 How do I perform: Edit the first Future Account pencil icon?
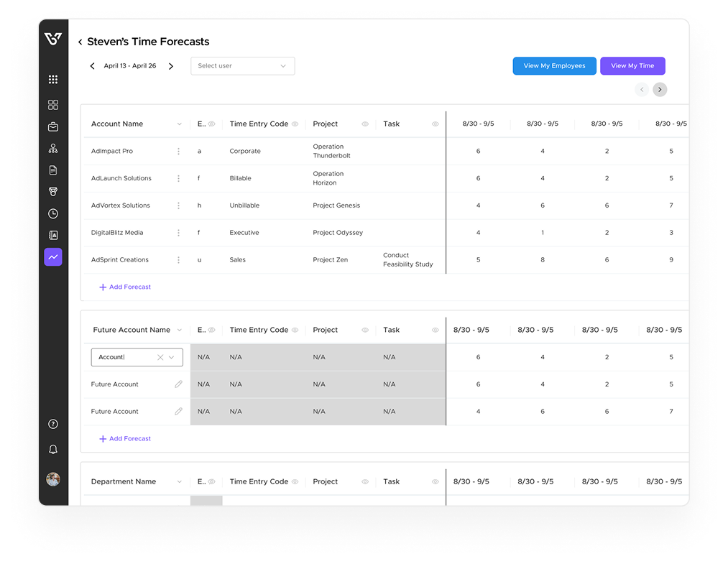coord(179,384)
